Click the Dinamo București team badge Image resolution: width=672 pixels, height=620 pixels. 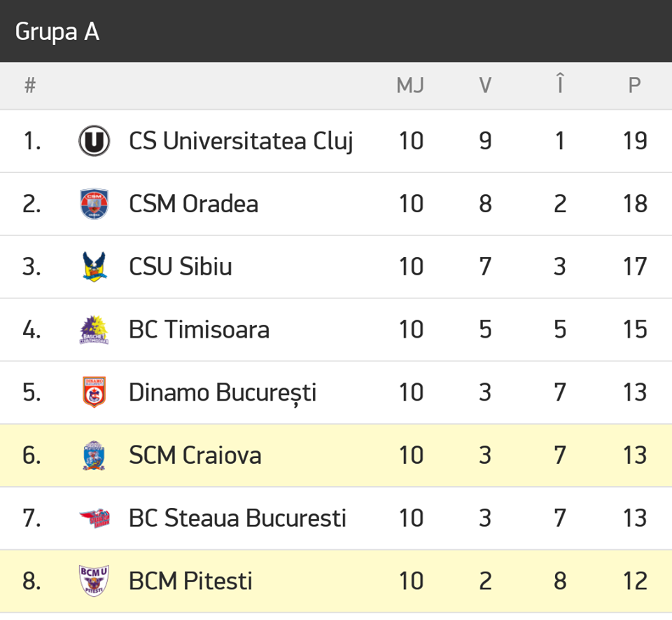(94, 392)
